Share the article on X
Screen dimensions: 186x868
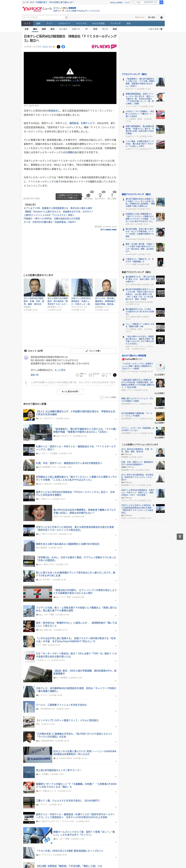click(x=58, y=47)
